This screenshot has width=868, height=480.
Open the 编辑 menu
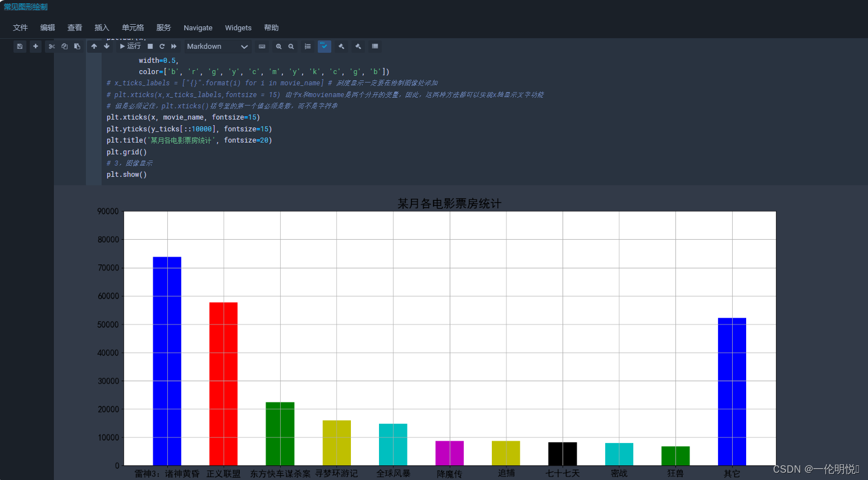[x=48, y=28]
